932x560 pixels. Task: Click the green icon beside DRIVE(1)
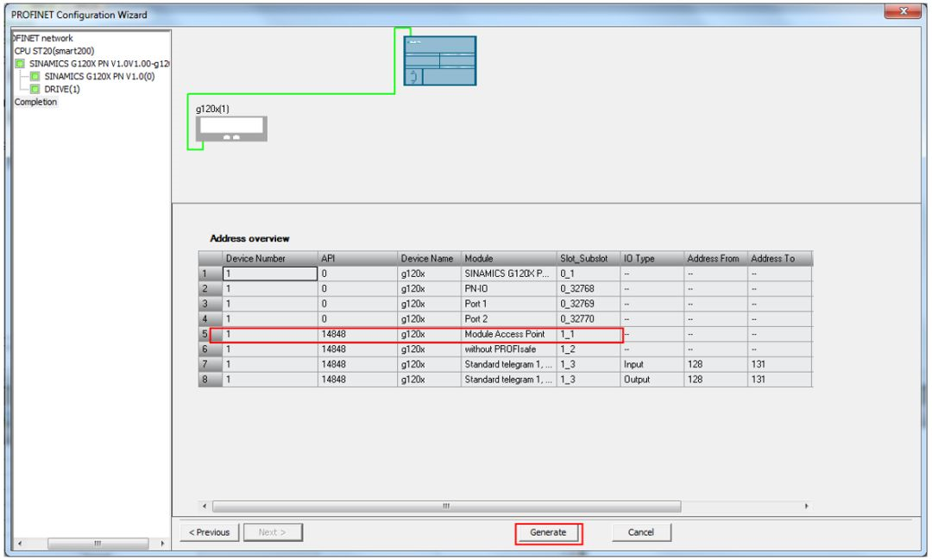point(35,89)
